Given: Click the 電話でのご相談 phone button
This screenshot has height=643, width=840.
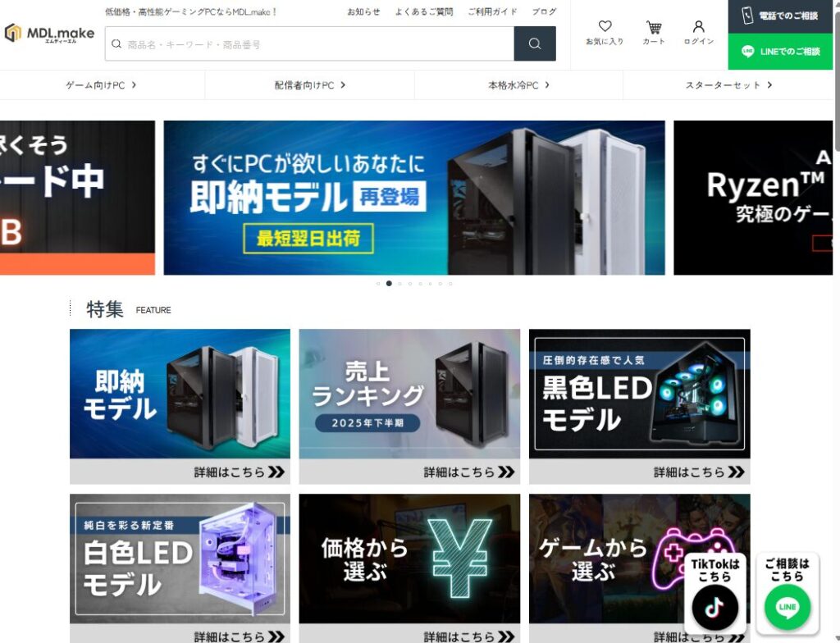Looking at the screenshot, I should tap(780, 16).
